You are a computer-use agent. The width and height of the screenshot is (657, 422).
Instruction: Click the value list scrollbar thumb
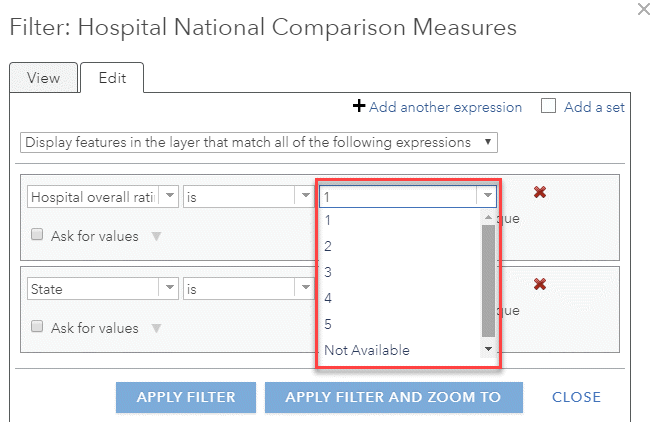(488, 280)
